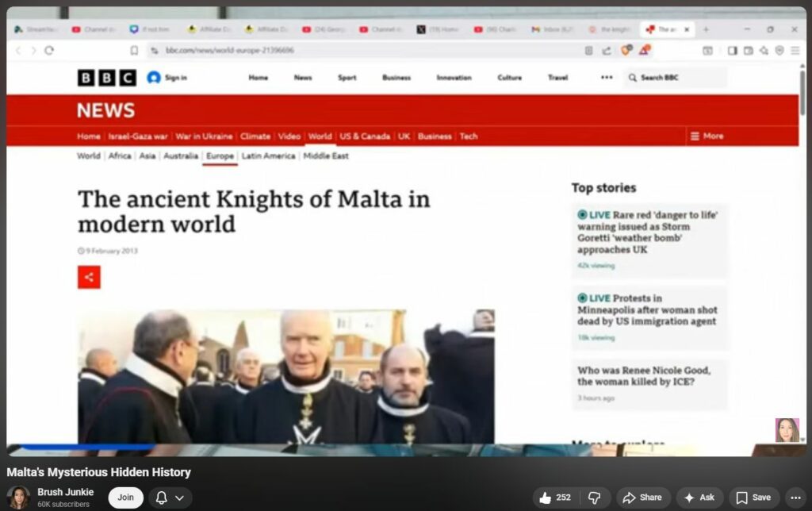The width and height of the screenshot is (812, 511).
Task: Toggle Save video to playlist
Action: [753, 498]
